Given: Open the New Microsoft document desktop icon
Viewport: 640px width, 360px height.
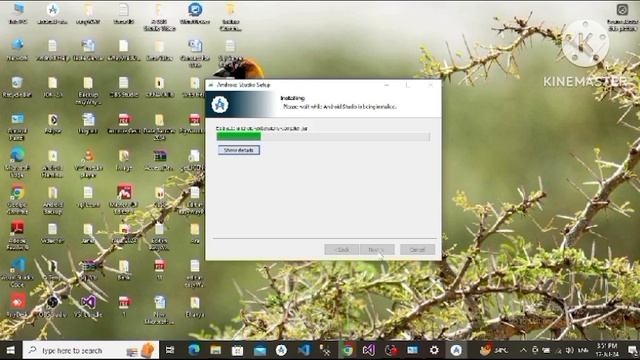Looking at the screenshot, I should [159, 309].
